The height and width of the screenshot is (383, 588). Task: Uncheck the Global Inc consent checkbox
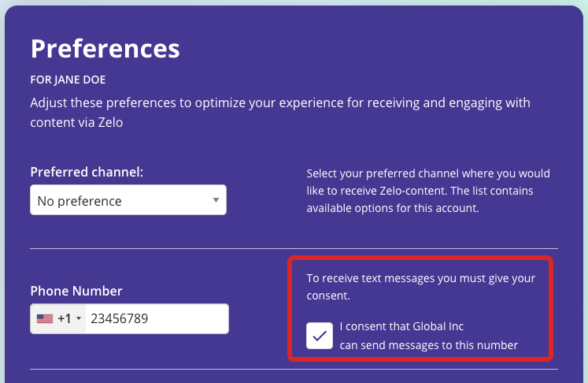pyautogui.click(x=320, y=336)
